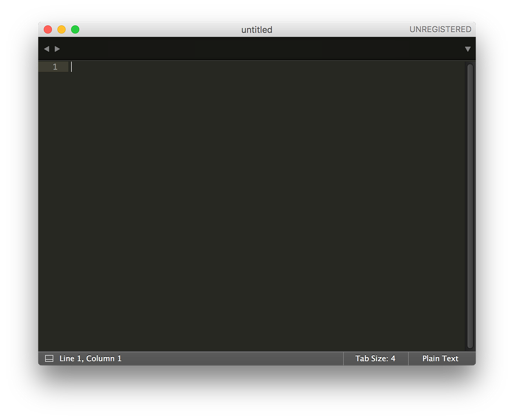Click the green full-screen traffic light
The image size is (514, 420).
pos(75,30)
